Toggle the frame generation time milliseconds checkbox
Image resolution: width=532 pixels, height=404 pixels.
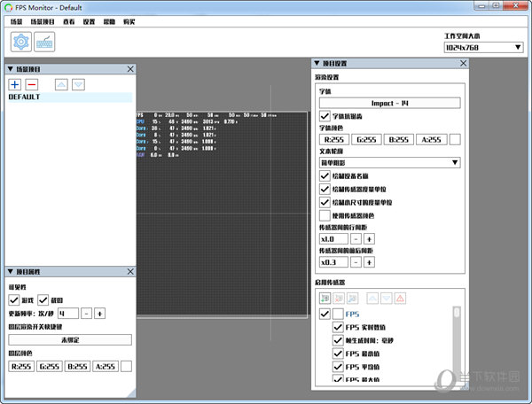pyautogui.click(x=338, y=340)
